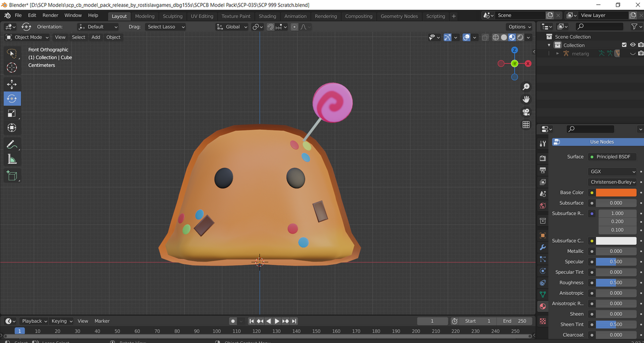Open the World properties tab
The width and height of the screenshot is (644, 343).
pyautogui.click(x=543, y=206)
